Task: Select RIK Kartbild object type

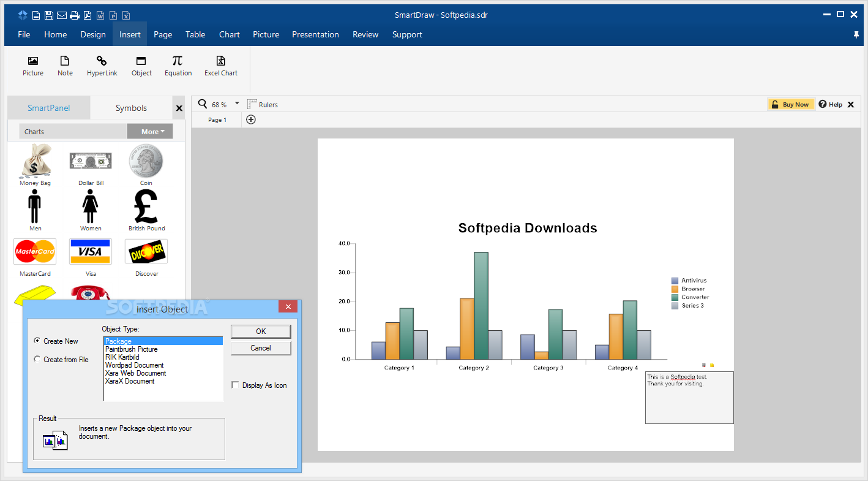Action: point(163,357)
